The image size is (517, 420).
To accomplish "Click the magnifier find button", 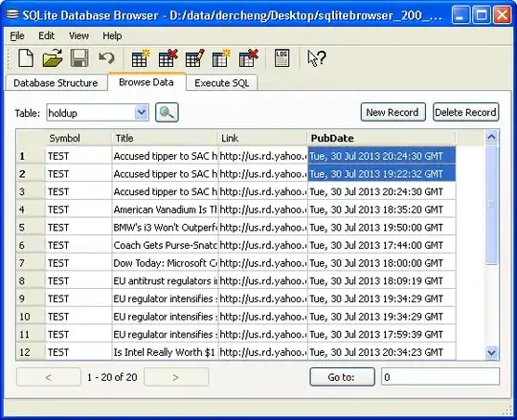I will [x=167, y=113].
